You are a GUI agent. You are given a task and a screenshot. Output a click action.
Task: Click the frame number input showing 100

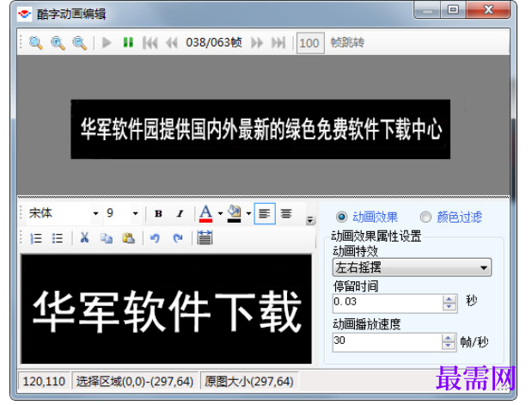click(310, 43)
